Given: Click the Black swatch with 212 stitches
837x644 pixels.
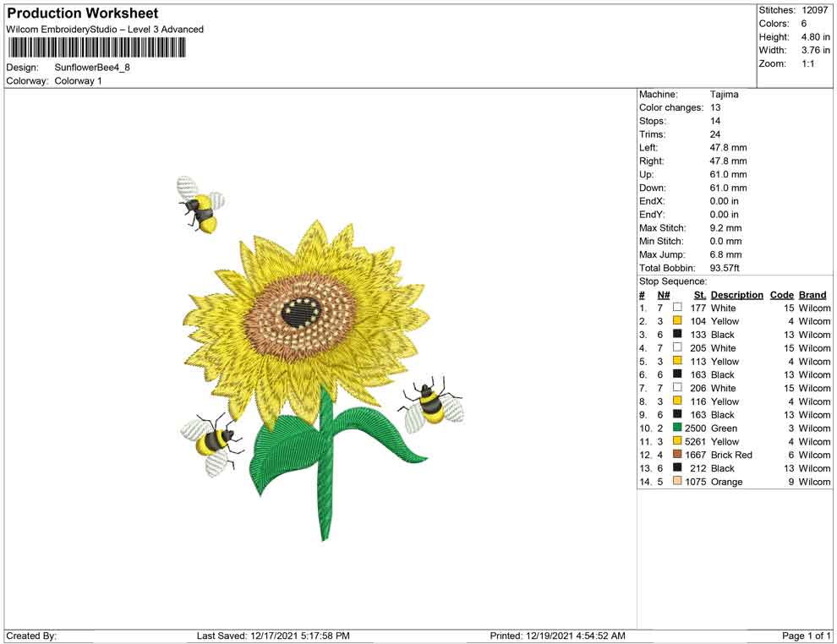Looking at the screenshot, I should click(x=677, y=467).
